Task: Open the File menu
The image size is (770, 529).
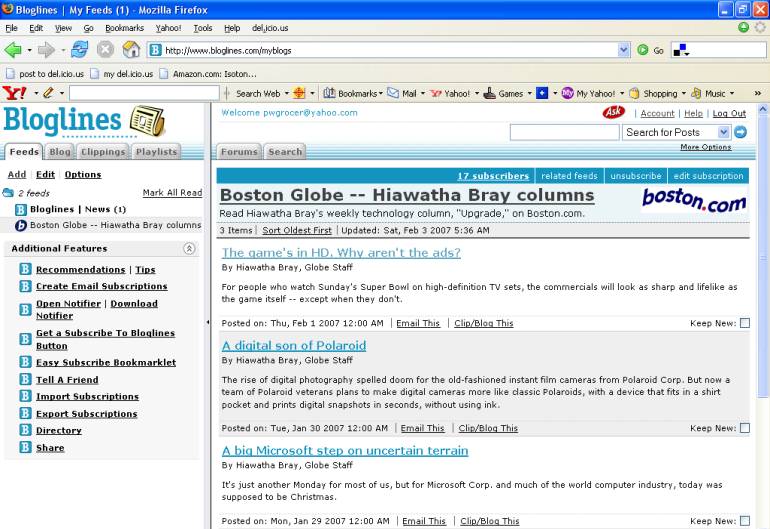Action: [11, 28]
